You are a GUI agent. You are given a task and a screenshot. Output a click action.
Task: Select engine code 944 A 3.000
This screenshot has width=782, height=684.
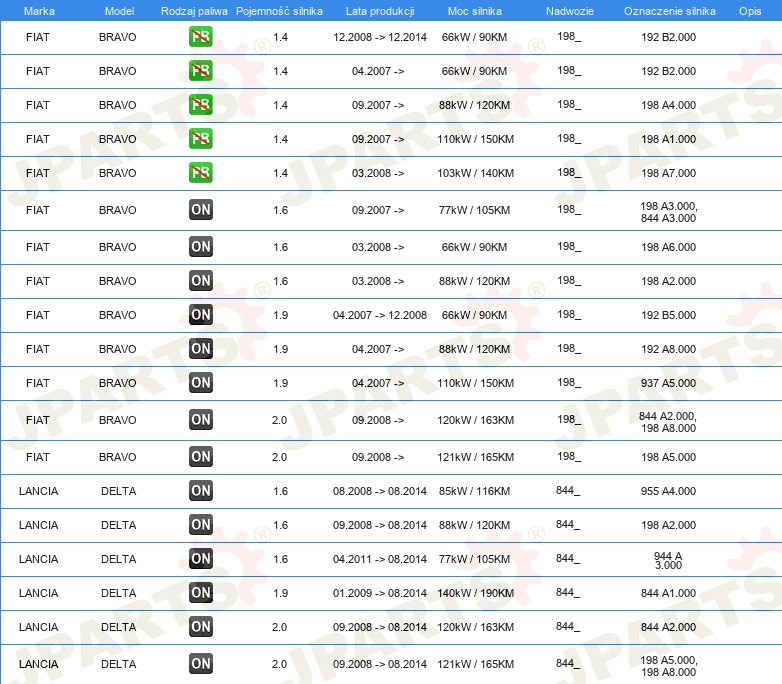pyautogui.click(x=668, y=560)
